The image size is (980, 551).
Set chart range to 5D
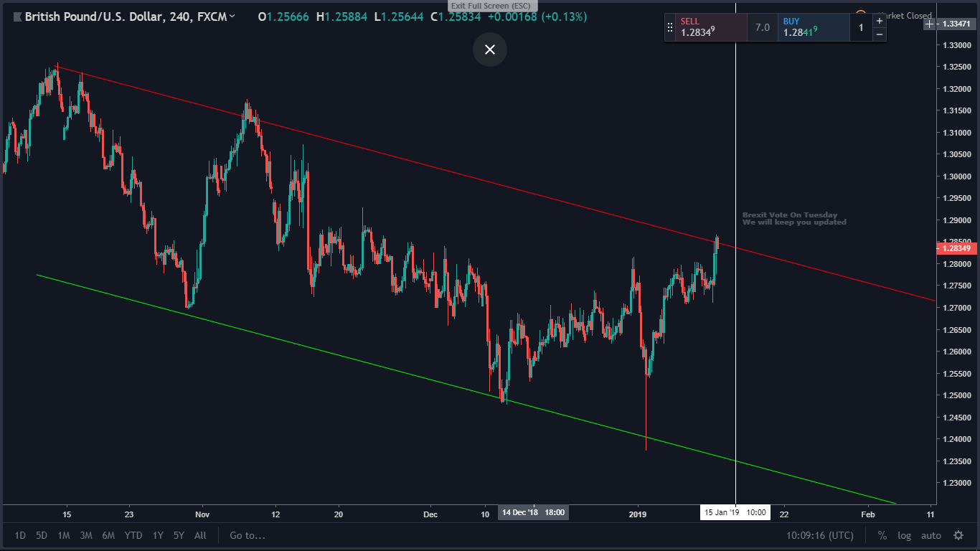click(42, 535)
